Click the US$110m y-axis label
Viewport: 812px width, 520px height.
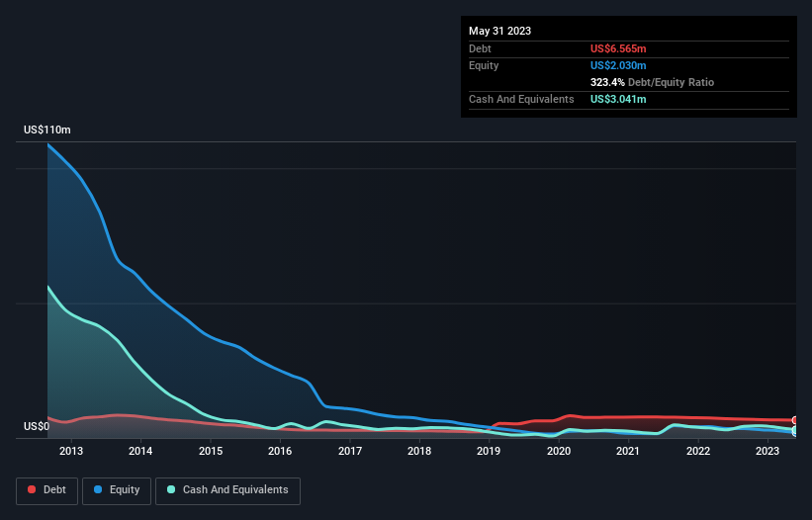[x=47, y=130]
